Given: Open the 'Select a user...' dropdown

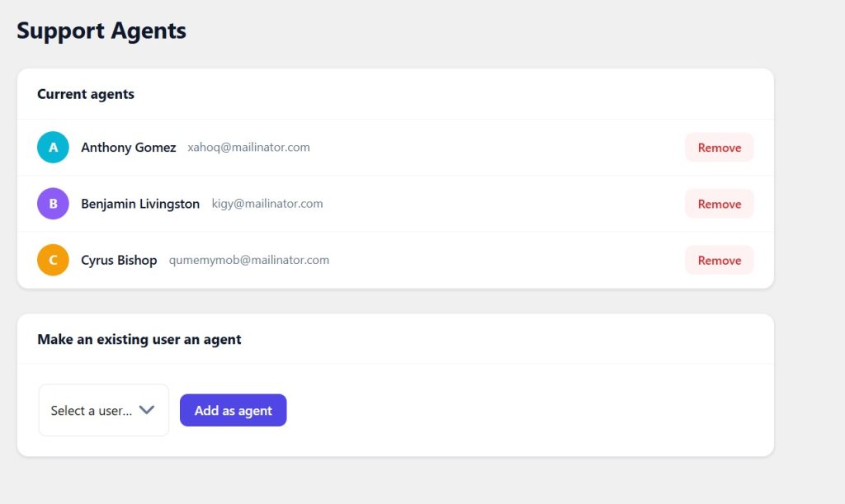Looking at the screenshot, I should (x=103, y=410).
